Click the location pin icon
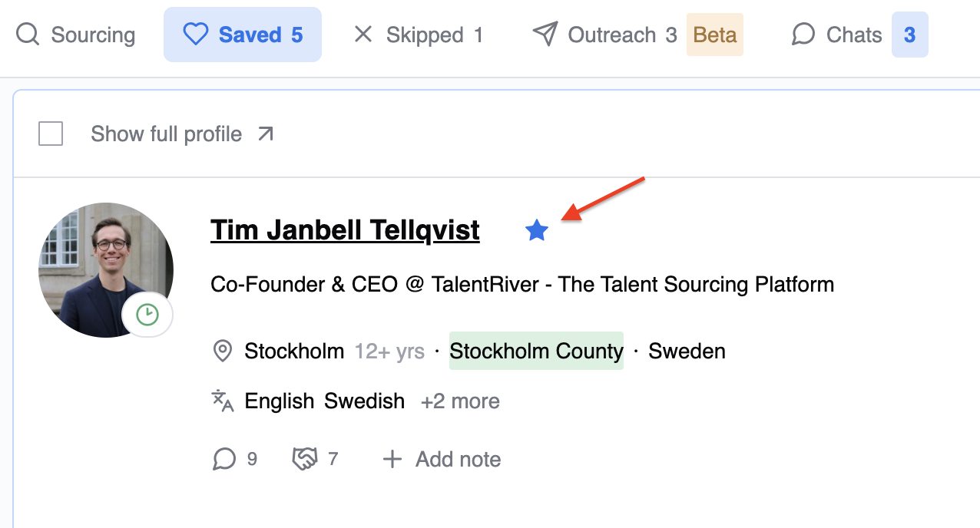The height and width of the screenshot is (528, 980). click(x=223, y=351)
